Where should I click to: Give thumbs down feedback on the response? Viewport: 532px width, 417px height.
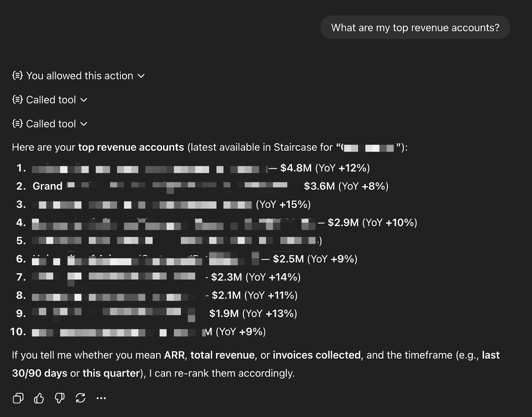59,398
